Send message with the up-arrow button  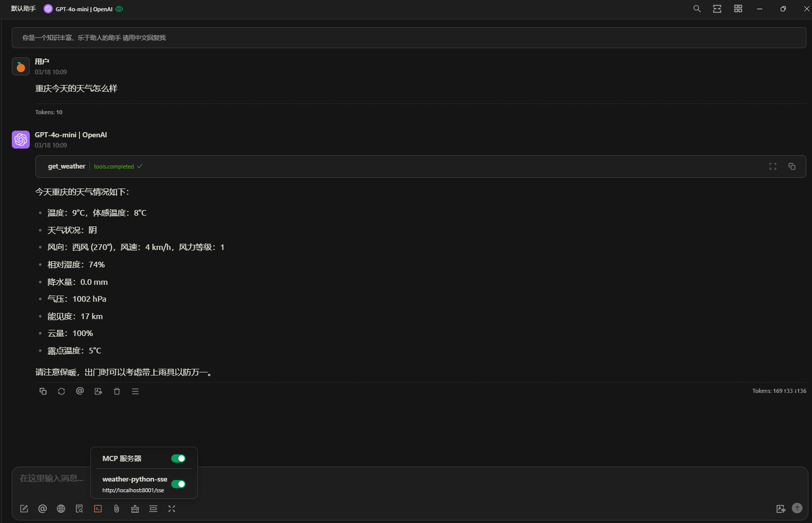coord(797,508)
